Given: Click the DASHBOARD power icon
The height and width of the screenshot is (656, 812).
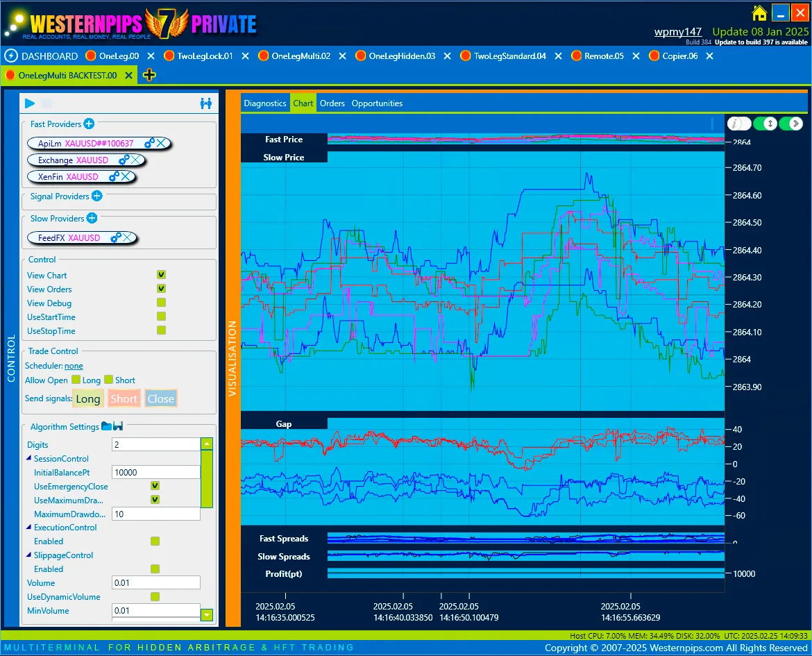Looking at the screenshot, I should click(x=11, y=56).
